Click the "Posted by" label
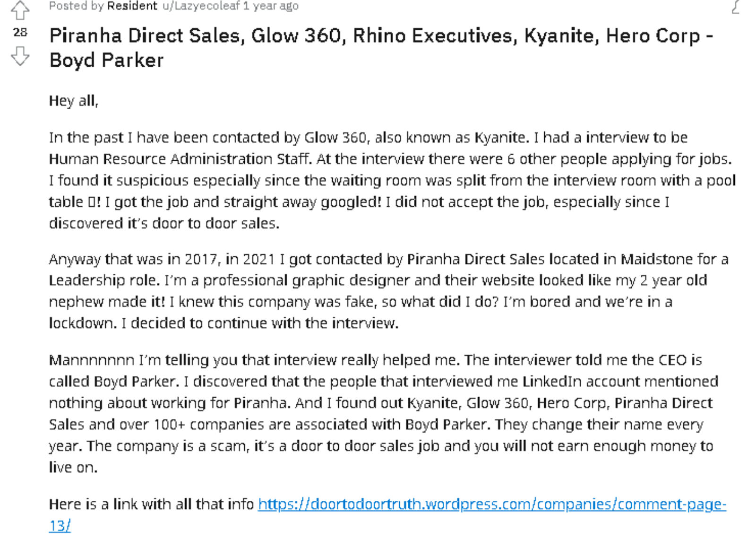Screen dimensions: 756x540 [x=77, y=6]
